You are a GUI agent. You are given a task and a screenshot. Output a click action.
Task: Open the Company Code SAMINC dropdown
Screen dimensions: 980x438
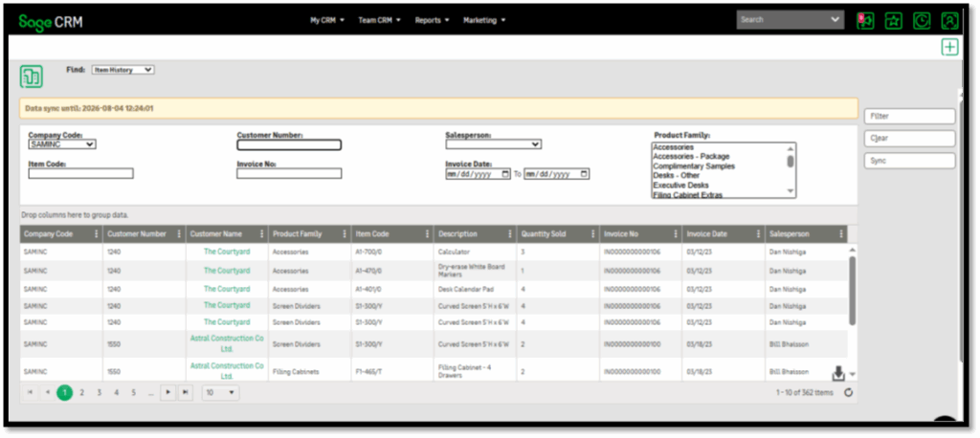[x=62, y=144]
